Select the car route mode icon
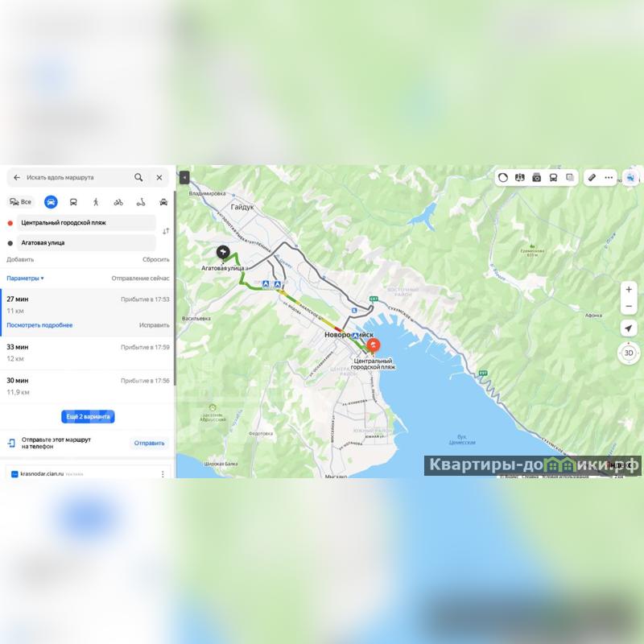This screenshot has width=644, height=644. pyautogui.click(x=51, y=202)
